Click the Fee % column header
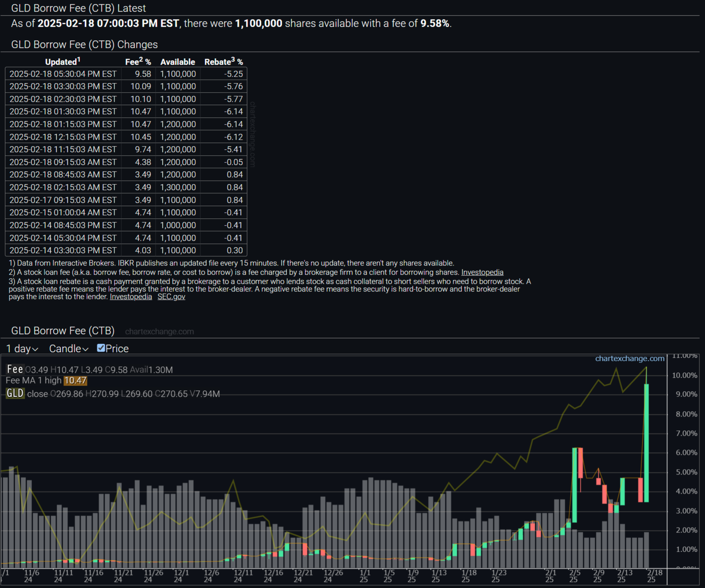This screenshot has width=705, height=588. point(138,62)
